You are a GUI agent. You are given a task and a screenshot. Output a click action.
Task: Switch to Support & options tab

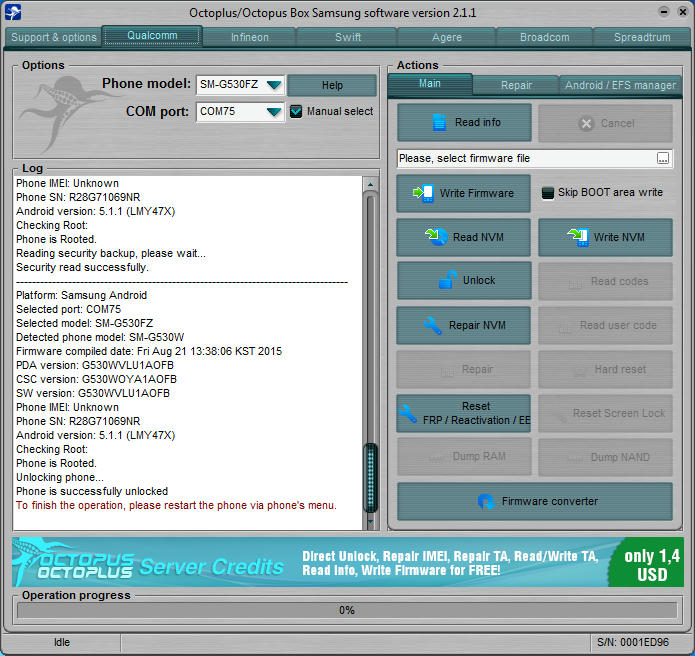pyautogui.click(x=54, y=37)
